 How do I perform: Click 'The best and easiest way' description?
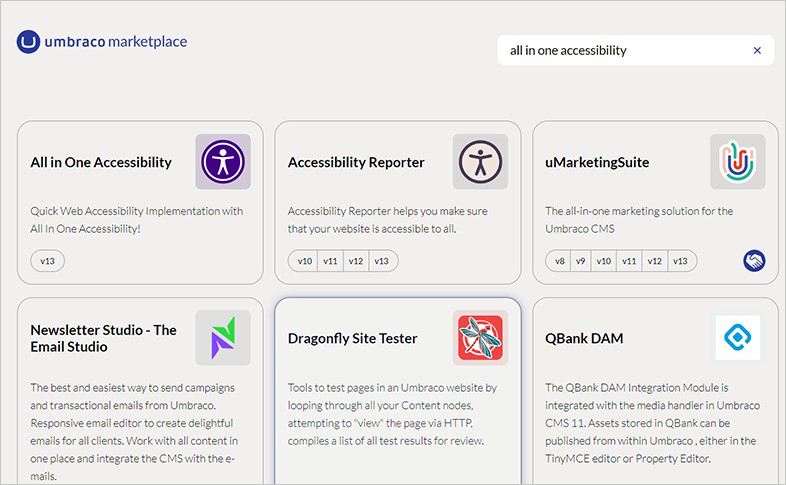coord(134,432)
